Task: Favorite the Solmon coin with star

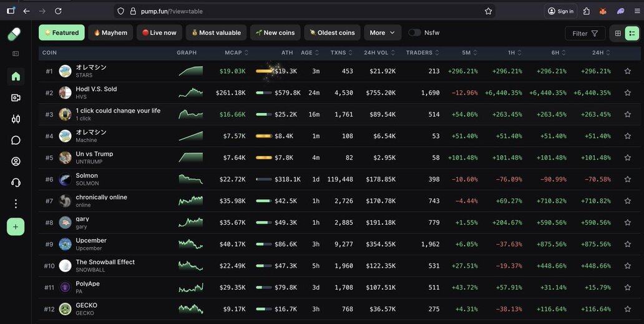Action: tap(627, 179)
